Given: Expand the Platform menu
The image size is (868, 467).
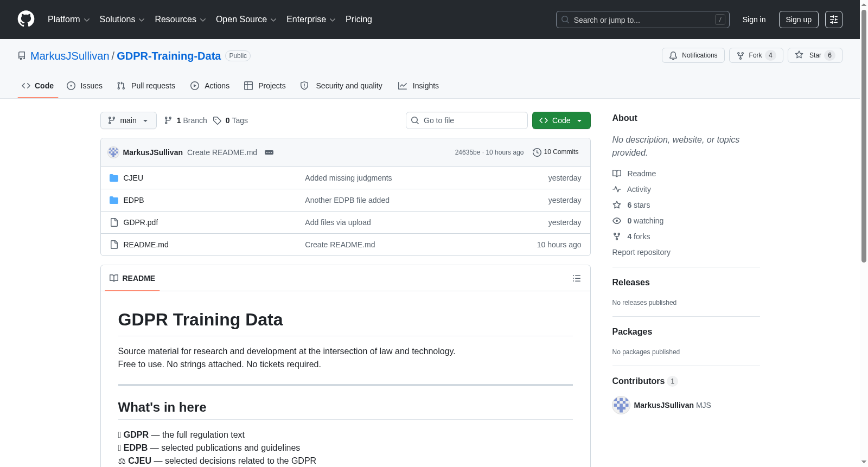Looking at the screenshot, I should click(x=68, y=20).
